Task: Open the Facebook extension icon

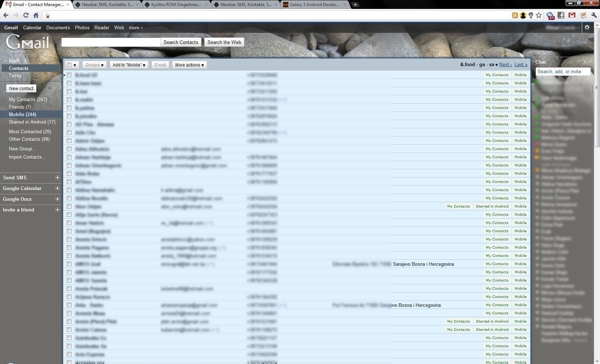Action: click(561, 15)
